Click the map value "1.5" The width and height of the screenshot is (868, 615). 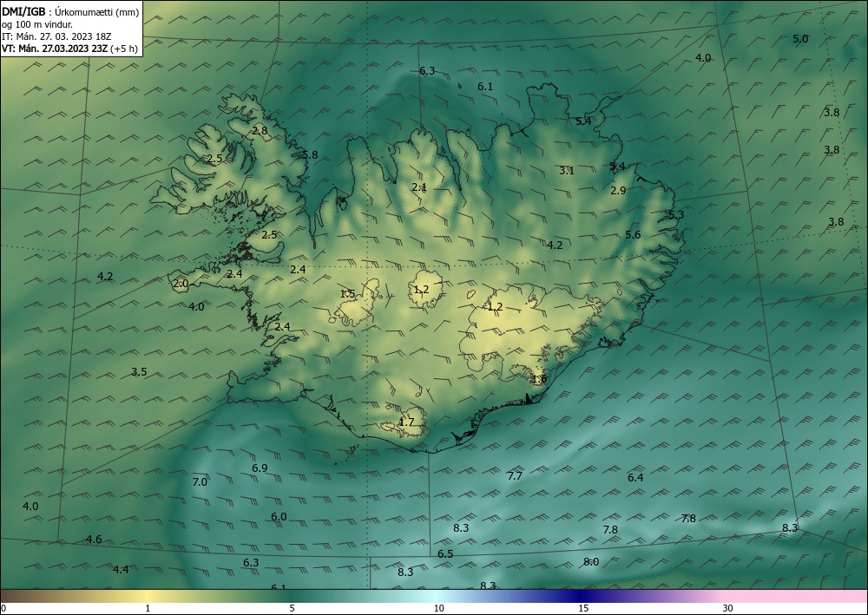[348, 294]
